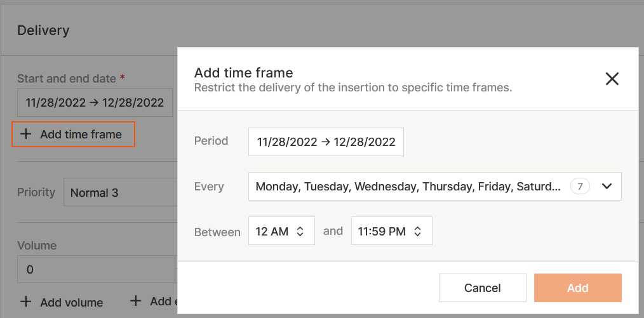Click the plus icon right of Add volume
The width and height of the screenshot is (644, 318).
click(x=135, y=301)
